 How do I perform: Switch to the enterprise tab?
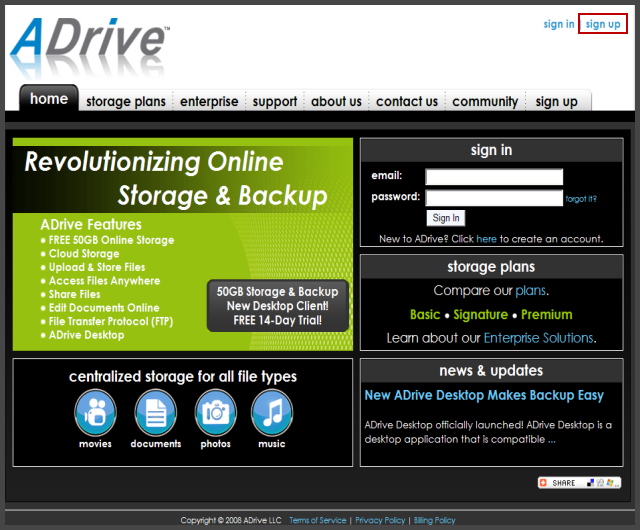point(209,101)
